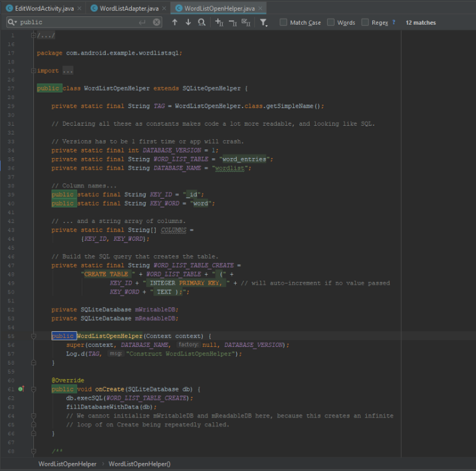Collapse the javadoc fold marker at line 68

[33, 451]
